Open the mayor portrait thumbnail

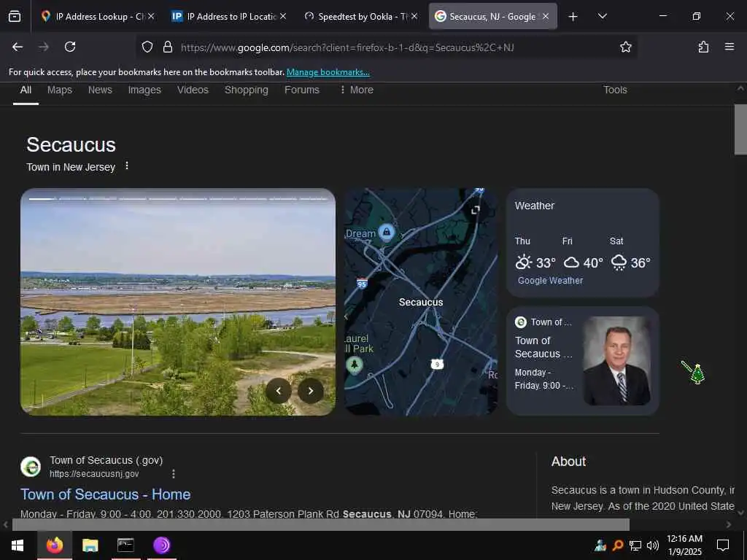click(x=617, y=361)
